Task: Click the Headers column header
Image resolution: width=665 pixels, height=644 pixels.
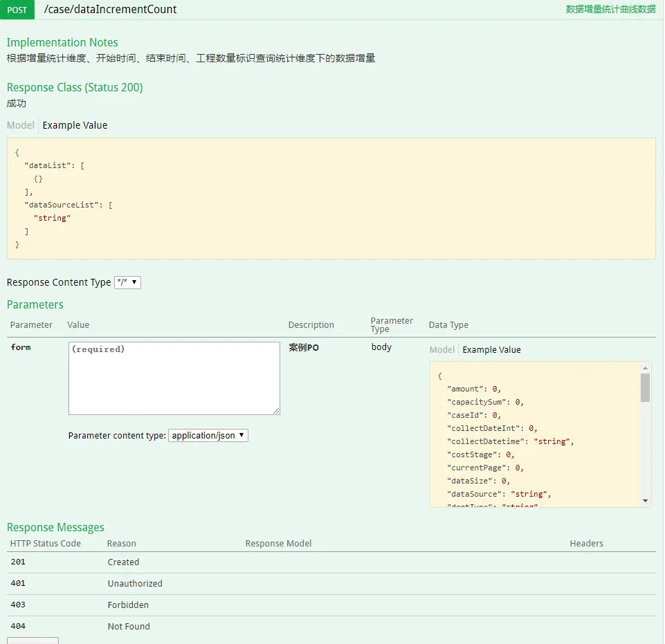Action: (x=587, y=544)
